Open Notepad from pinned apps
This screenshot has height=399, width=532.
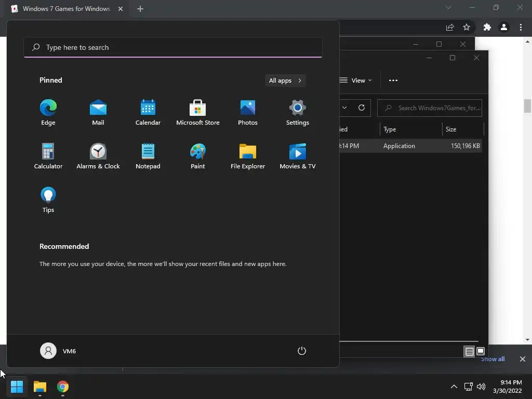(148, 156)
